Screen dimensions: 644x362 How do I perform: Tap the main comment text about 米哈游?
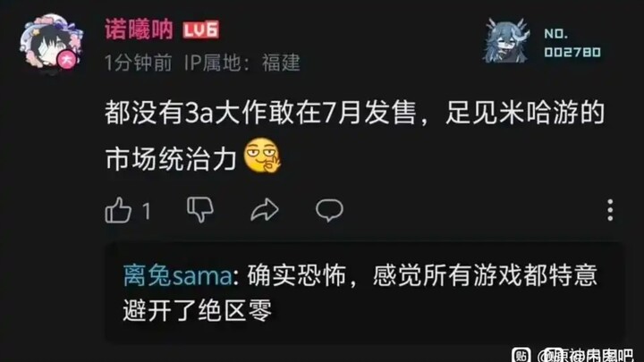[x=355, y=136]
